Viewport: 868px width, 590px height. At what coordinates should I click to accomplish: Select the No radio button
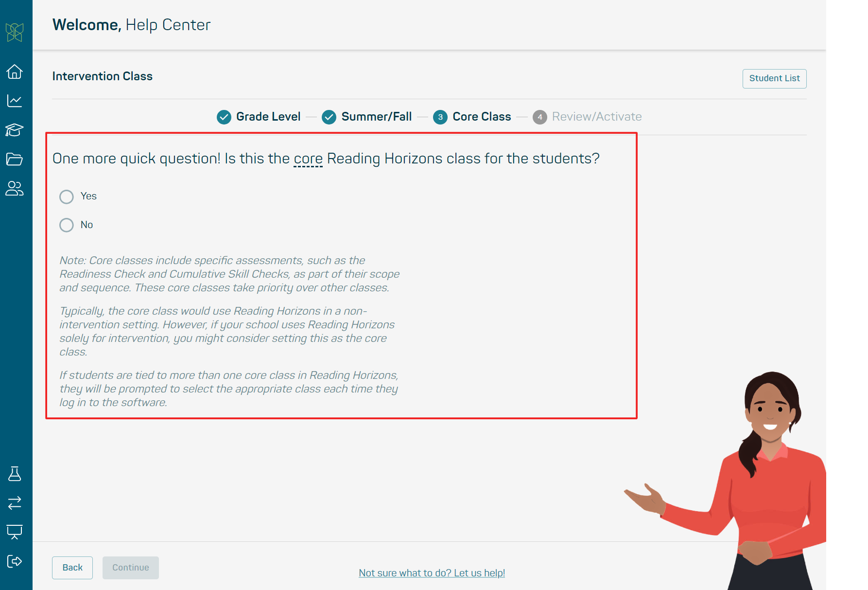click(x=67, y=225)
